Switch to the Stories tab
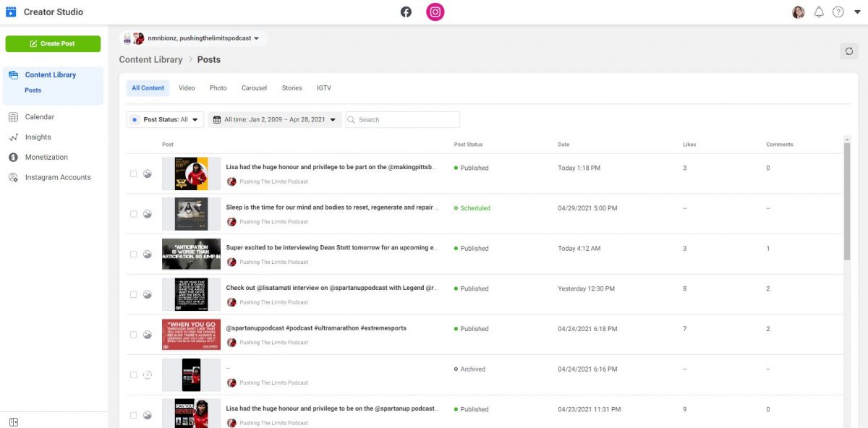Viewport: 868px width, 428px height. pyautogui.click(x=292, y=88)
